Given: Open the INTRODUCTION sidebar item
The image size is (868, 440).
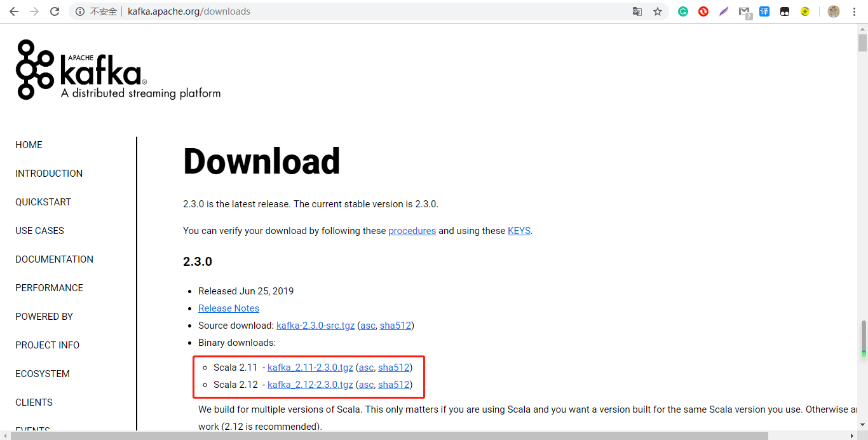Looking at the screenshot, I should pyautogui.click(x=49, y=174).
